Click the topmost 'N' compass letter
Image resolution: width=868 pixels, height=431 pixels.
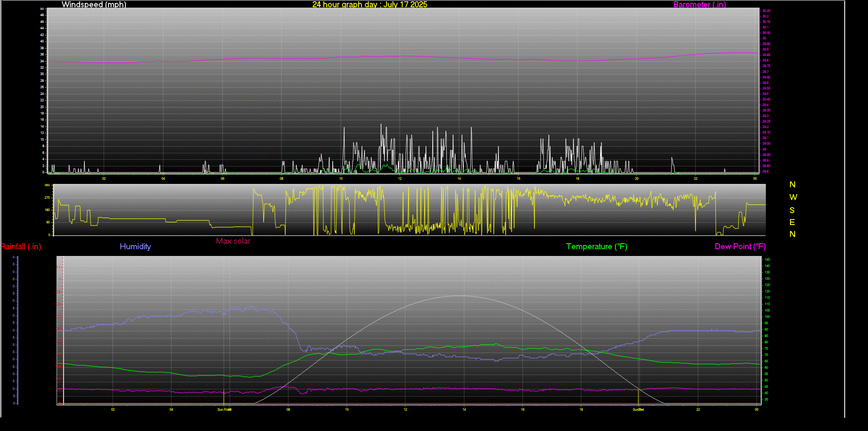point(793,185)
